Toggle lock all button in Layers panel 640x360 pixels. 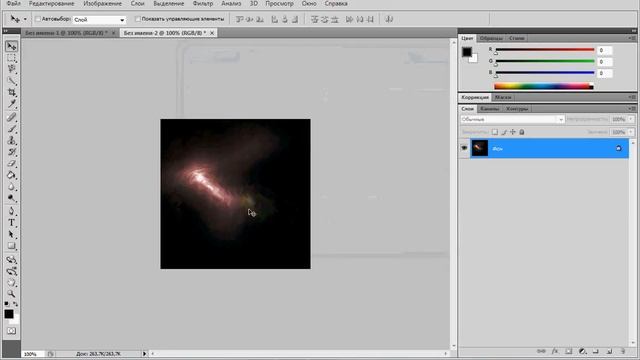pyautogui.click(x=522, y=132)
